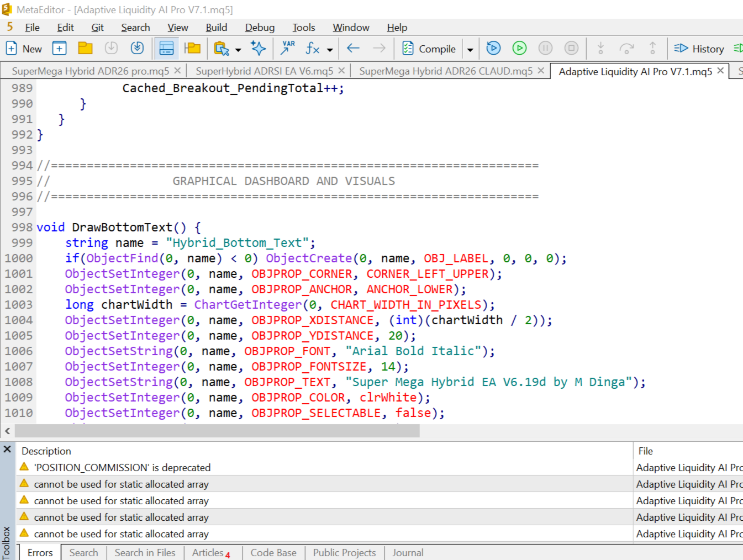Click the History button in toolbar

(x=699, y=49)
